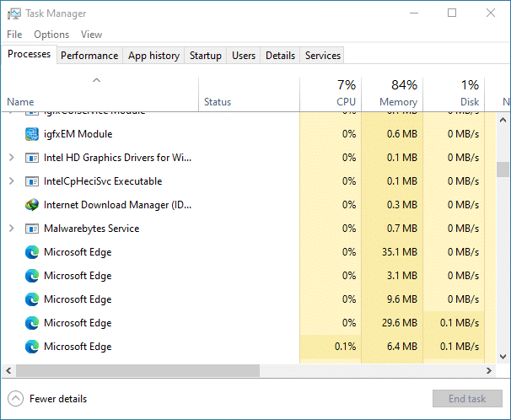
Task: Click the 9.6 MB memory value
Action: click(402, 299)
